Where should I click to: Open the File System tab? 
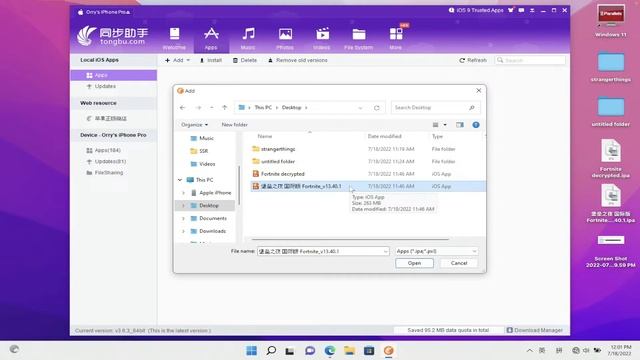point(358,39)
